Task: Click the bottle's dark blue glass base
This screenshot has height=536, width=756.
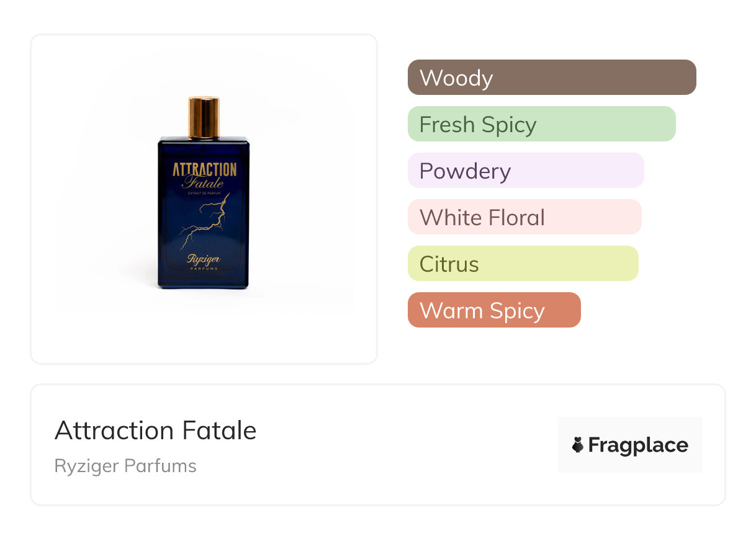Action: coord(203,282)
